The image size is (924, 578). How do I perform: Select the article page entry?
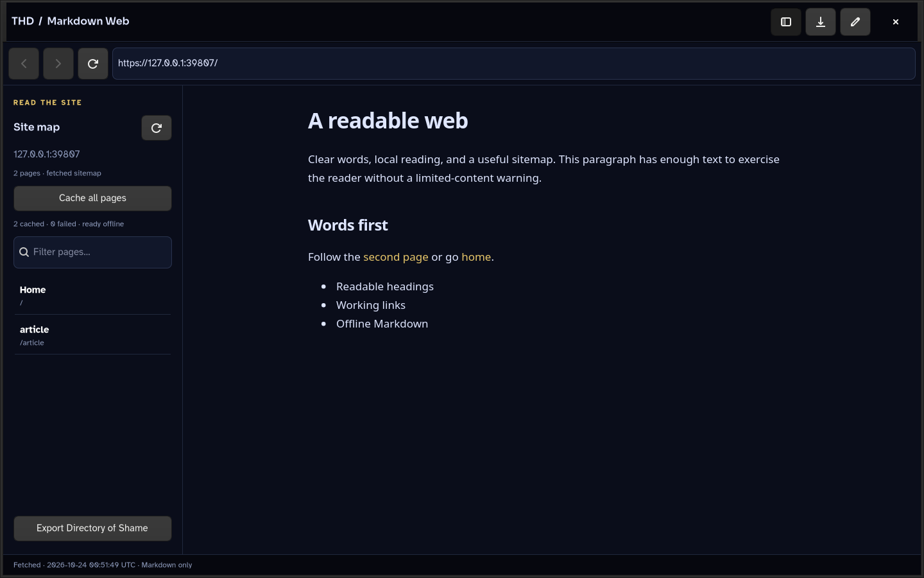92,335
